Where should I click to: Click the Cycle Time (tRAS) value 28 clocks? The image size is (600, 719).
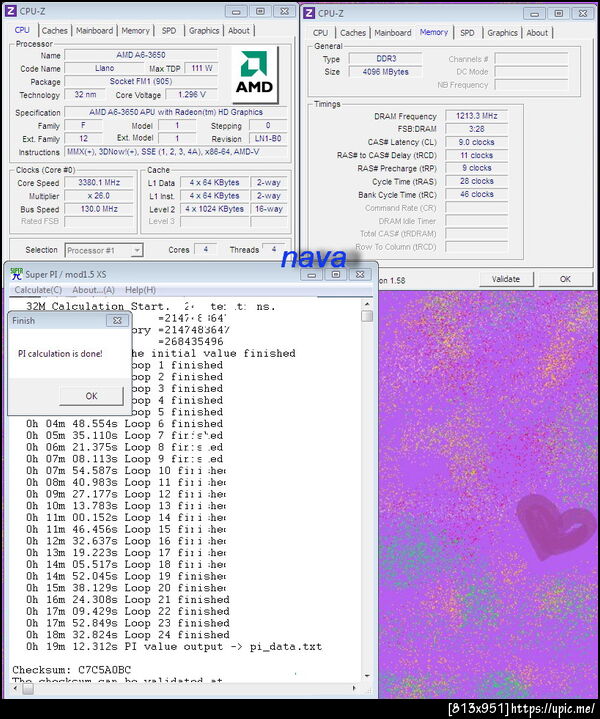(x=476, y=181)
